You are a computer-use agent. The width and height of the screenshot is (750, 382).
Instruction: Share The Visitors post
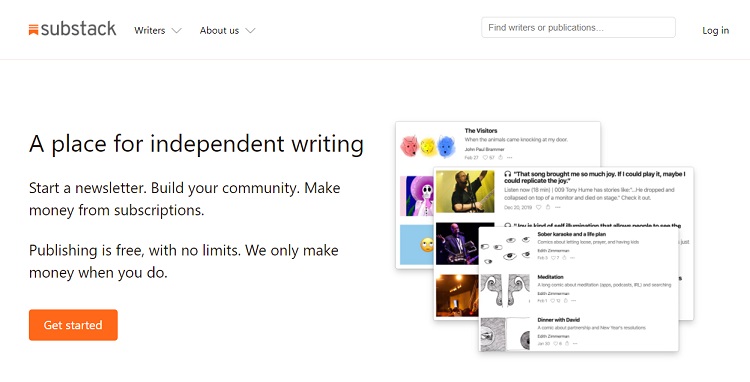500,157
